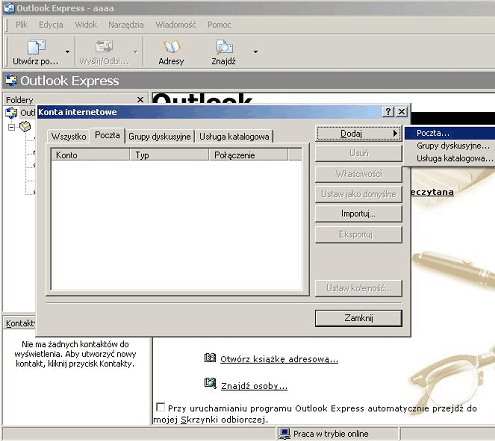Choose Poczta... from the Dodaj submenu
495x441 pixels.
tap(450, 133)
